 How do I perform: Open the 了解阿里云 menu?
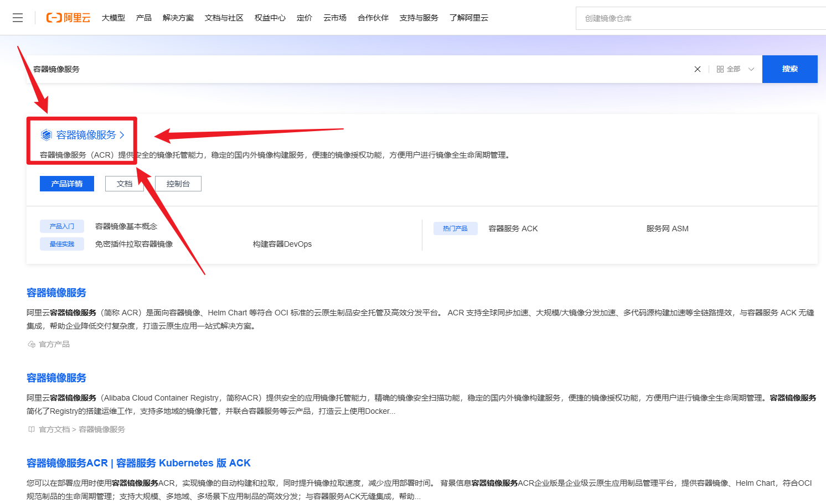click(x=469, y=18)
